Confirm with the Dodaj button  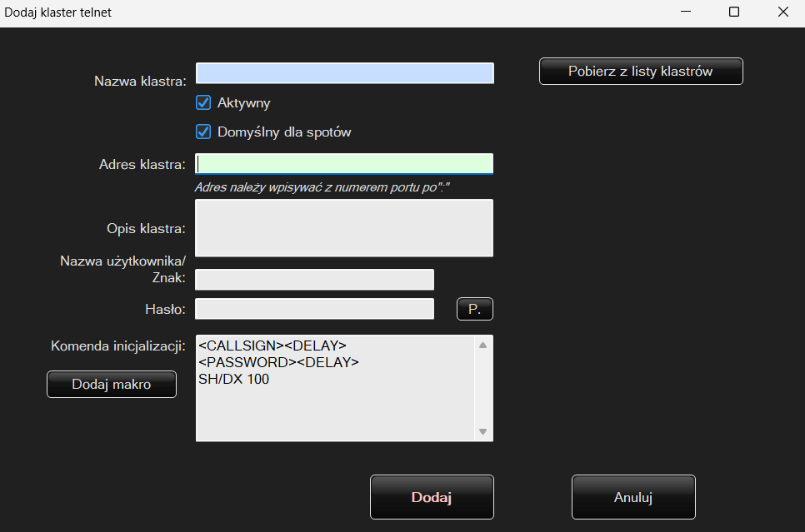pyautogui.click(x=432, y=498)
